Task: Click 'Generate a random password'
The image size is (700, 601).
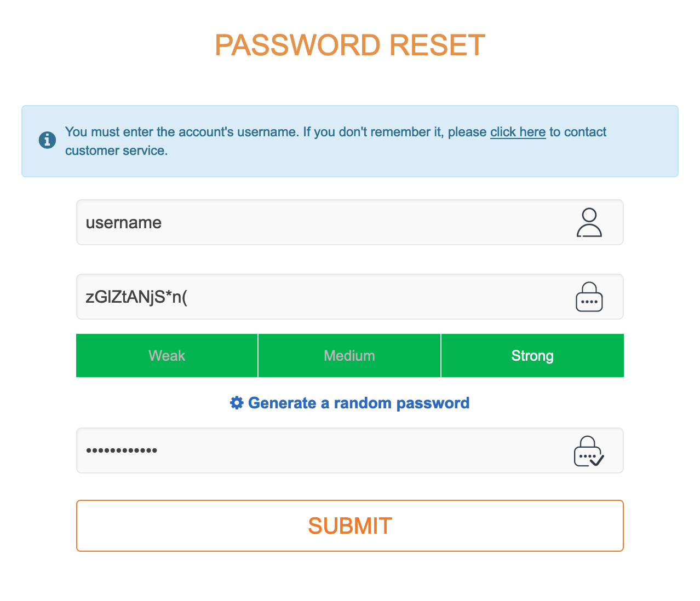Action: point(359,402)
